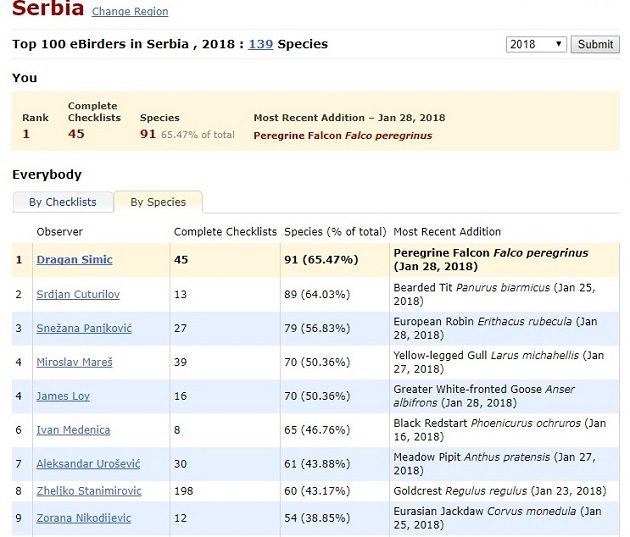Open the 139 species total link

(260, 44)
